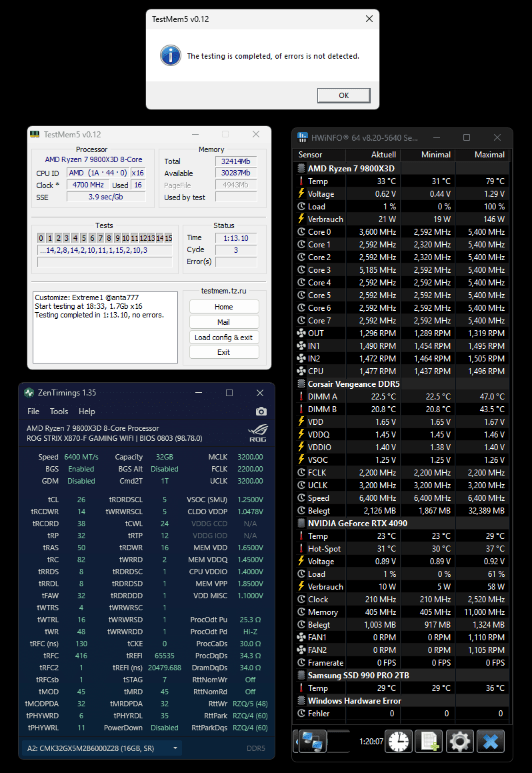Click the clock icon beside Framerate row
The height and width of the screenshot is (773, 532).
[x=301, y=662]
